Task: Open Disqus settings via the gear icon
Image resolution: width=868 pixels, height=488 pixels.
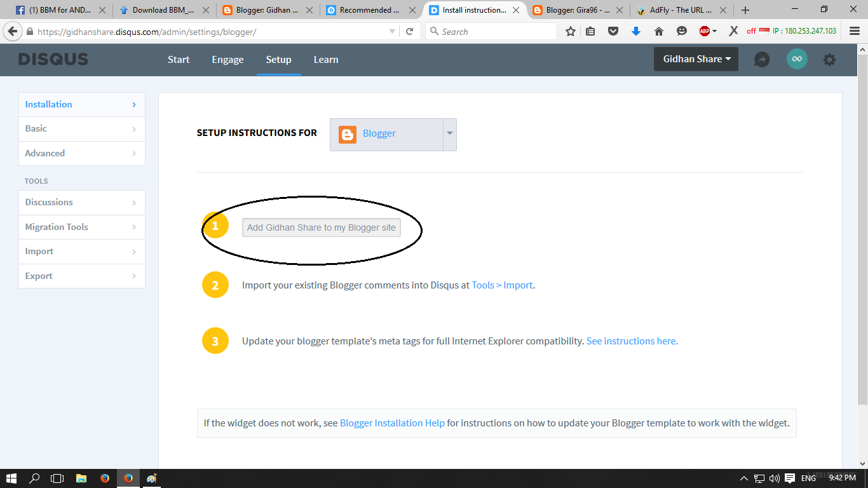Action: (x=829, y=59)
